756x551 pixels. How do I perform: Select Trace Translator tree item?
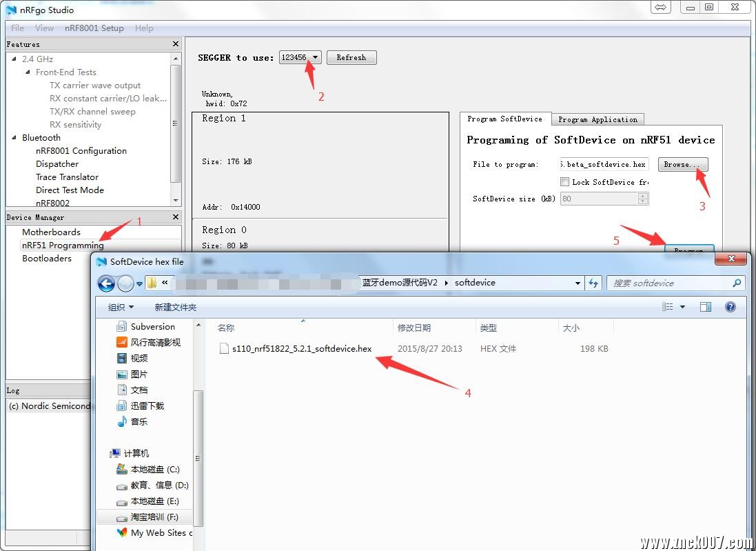point(67,177)
